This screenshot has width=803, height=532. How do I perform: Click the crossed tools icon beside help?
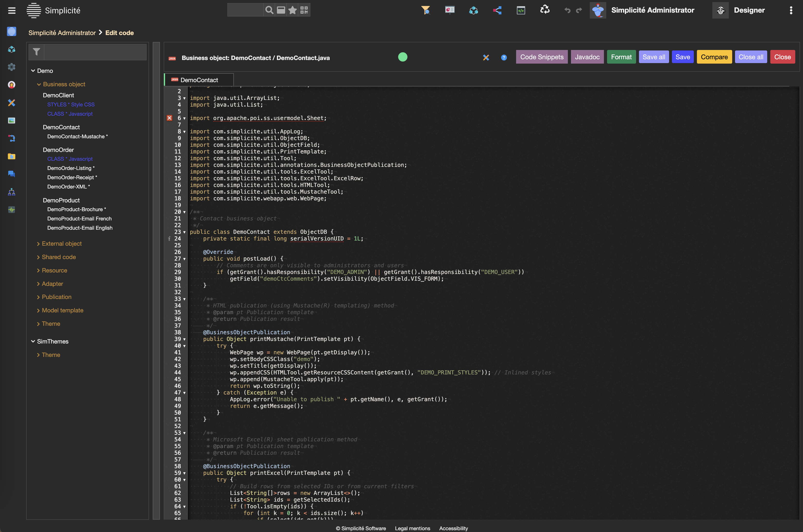tap(486, 58)
